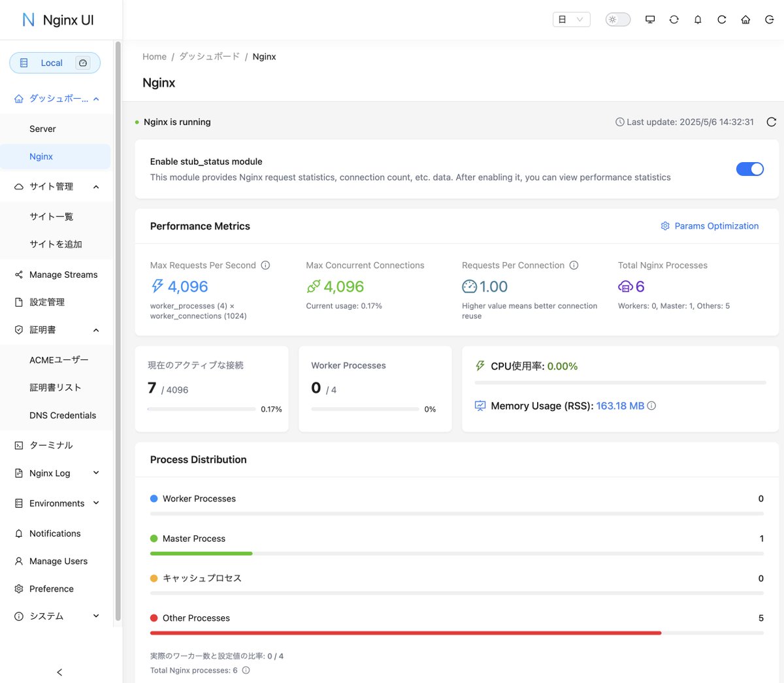Click the ターミナル terminal icon
The width and height of the screenshot is (784, 683).
click(x=19, y=445)
